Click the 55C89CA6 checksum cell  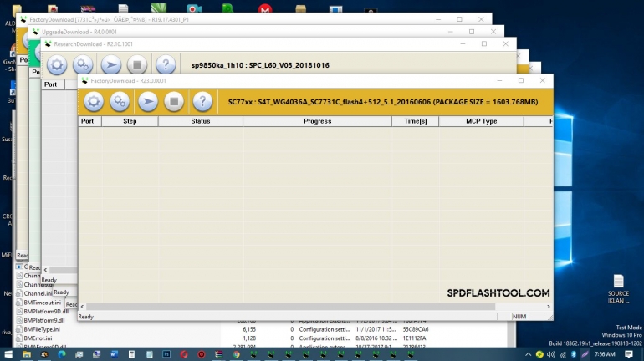tap(416, 329)
